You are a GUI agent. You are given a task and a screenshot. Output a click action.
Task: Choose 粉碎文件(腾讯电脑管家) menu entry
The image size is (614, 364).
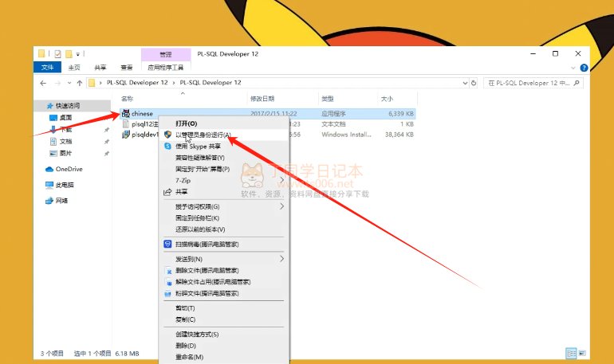pos(224,293)
